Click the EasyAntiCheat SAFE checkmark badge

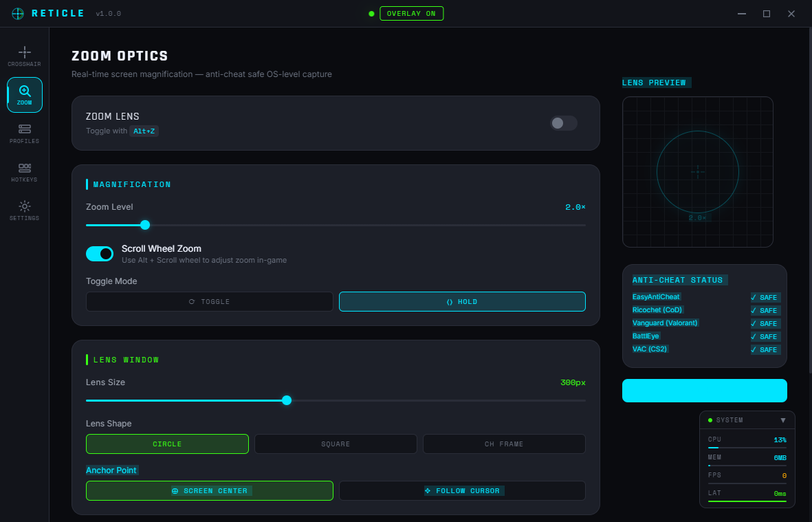(765, 297)
